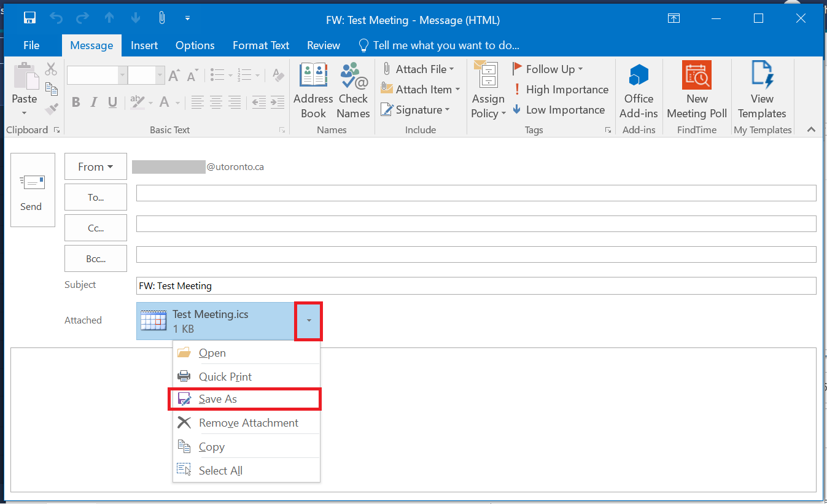The height and width of the screenshot is (504, 827).
Task: Send the message
Action: (x=33, y=190)
